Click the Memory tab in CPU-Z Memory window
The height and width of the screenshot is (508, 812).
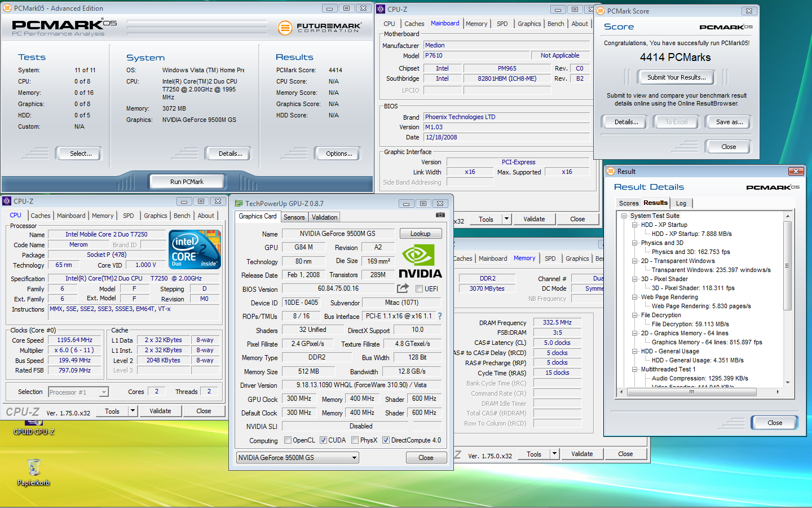pyautogui.click(x=524, y=258)
